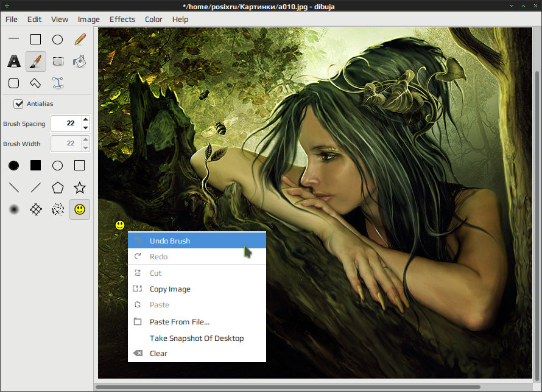This screenshot has height=392, width=542.
Task: Select the text tool
Action: pos(14,61)
